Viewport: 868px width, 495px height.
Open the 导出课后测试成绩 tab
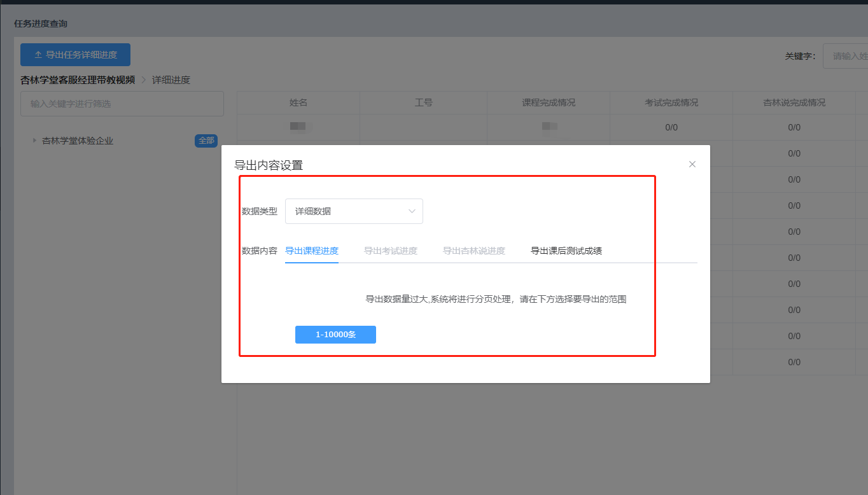tap(566, 251)
